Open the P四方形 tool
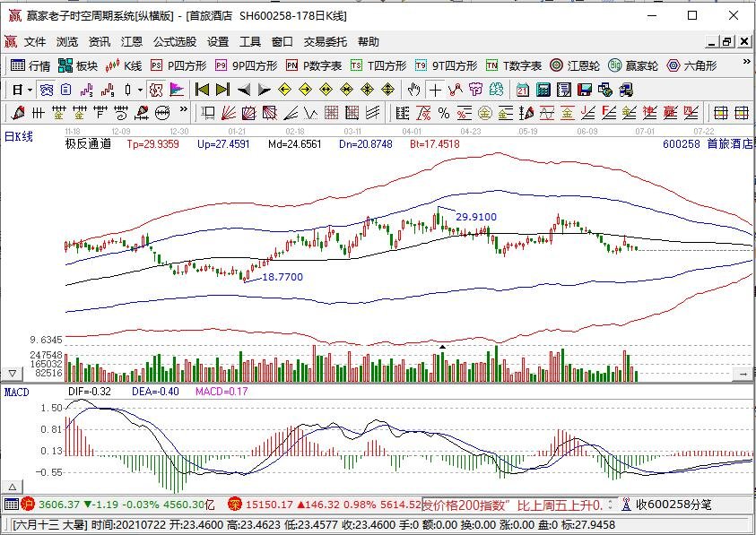 [x=178, y=65]
